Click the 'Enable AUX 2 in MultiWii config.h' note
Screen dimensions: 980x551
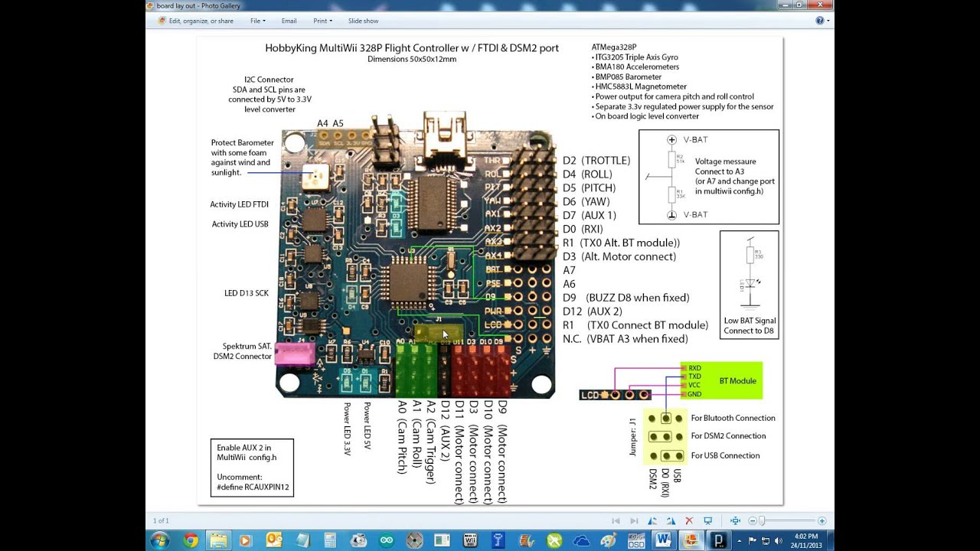247,452
